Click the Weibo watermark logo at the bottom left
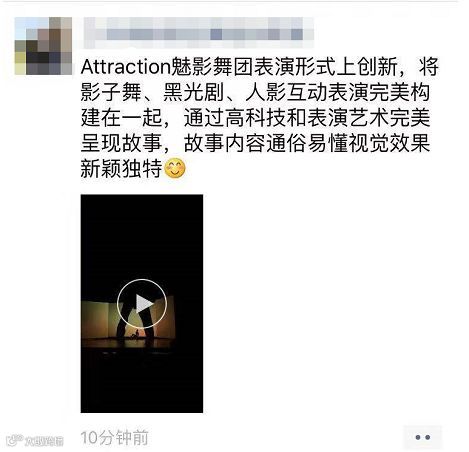This screenshot has width=469, height=452. [35, 441]
